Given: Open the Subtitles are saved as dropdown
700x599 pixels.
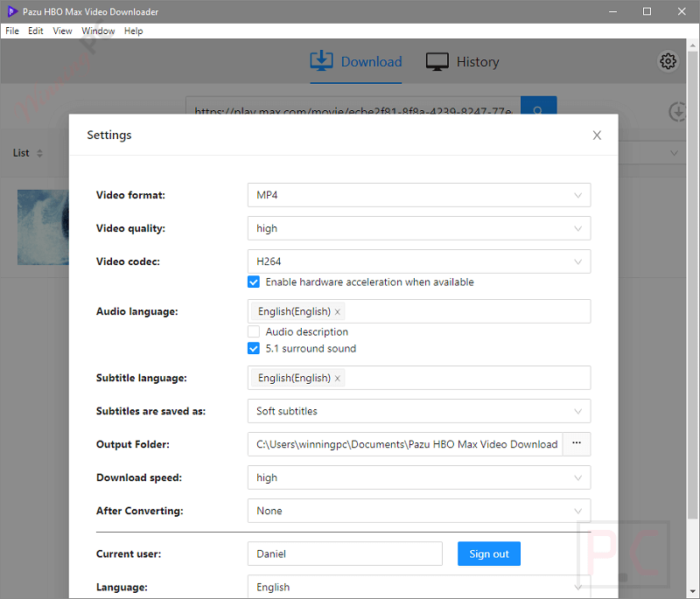Looking at the screenshot, I should [x=419, y=411].
